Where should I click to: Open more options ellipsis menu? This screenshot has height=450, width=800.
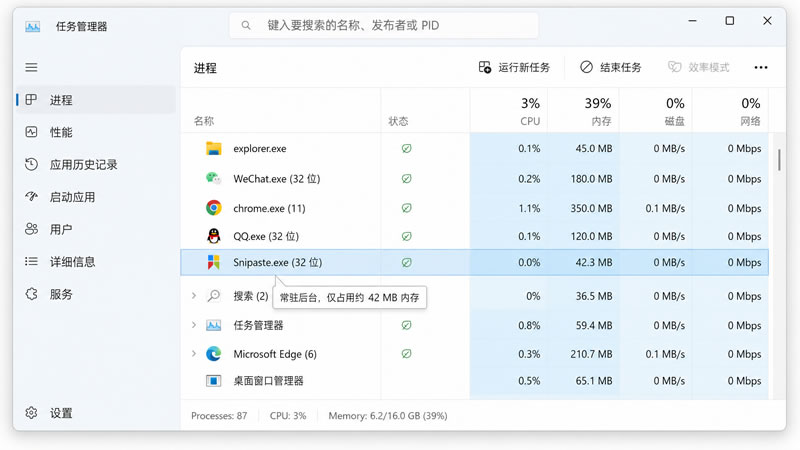point(761,67)
